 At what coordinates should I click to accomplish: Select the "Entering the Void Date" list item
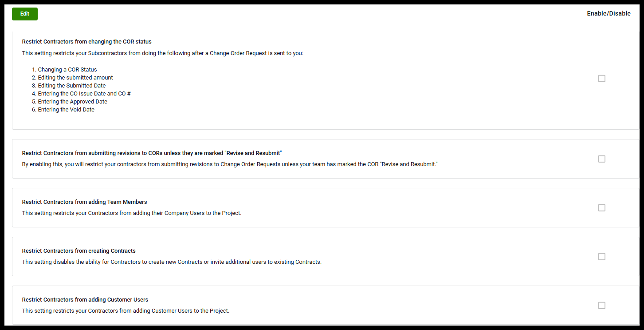66,110
